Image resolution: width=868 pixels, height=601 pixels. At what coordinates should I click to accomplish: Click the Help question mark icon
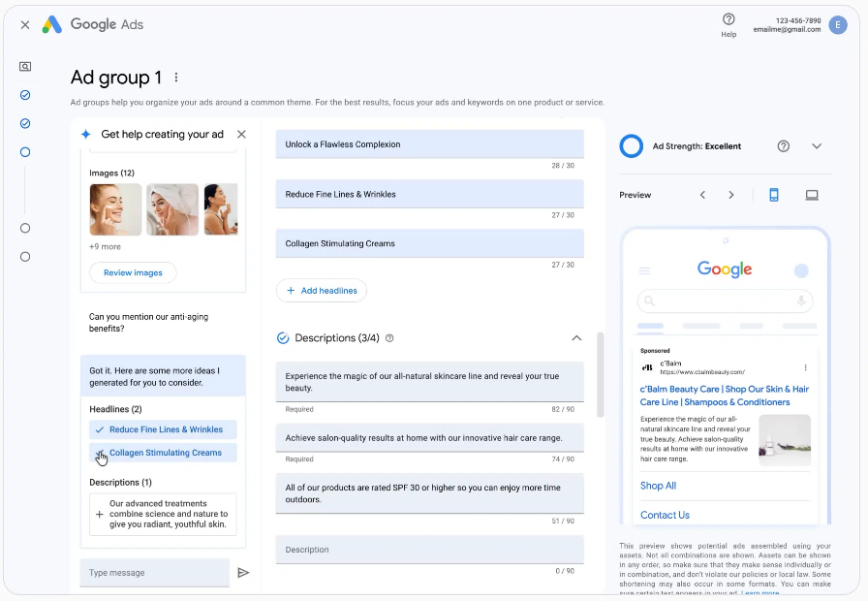point(728,19)
